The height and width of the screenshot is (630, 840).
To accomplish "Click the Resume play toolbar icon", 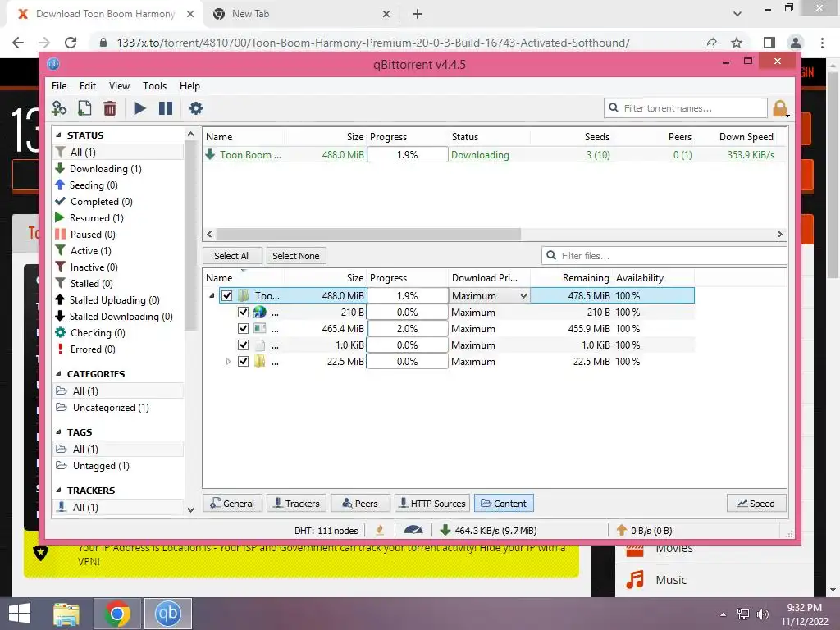I will click(x=139, y=108).
